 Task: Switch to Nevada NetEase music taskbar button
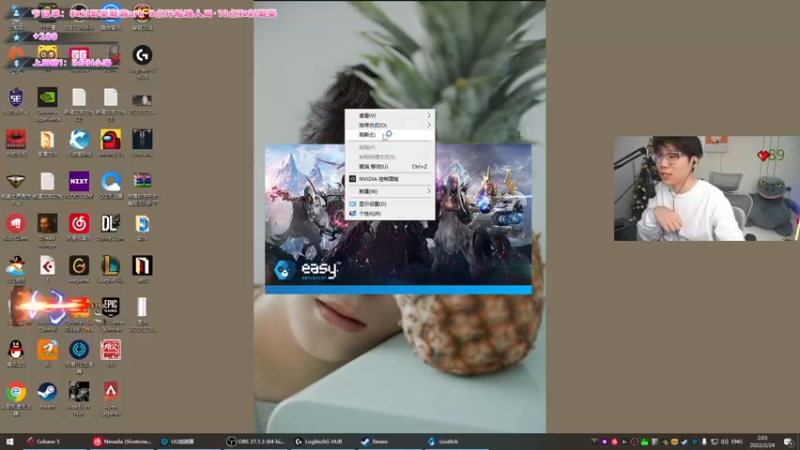[x=121, y=441]
